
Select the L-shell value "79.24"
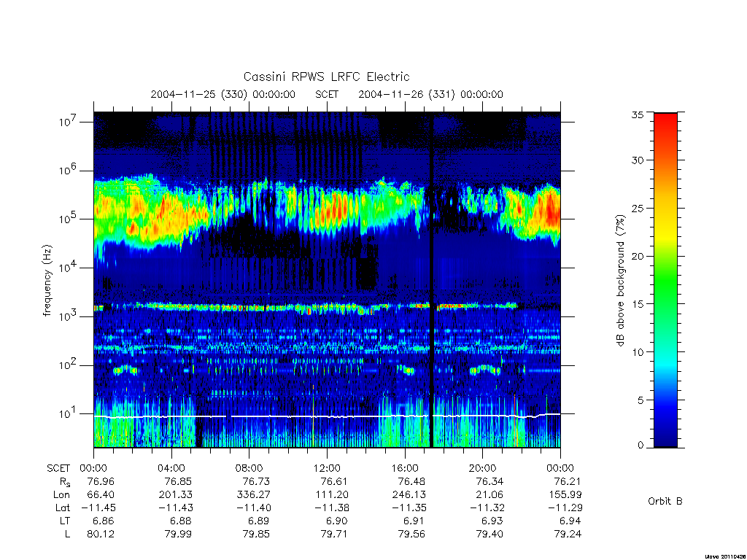pyautogui.click(x=568, y=534)
